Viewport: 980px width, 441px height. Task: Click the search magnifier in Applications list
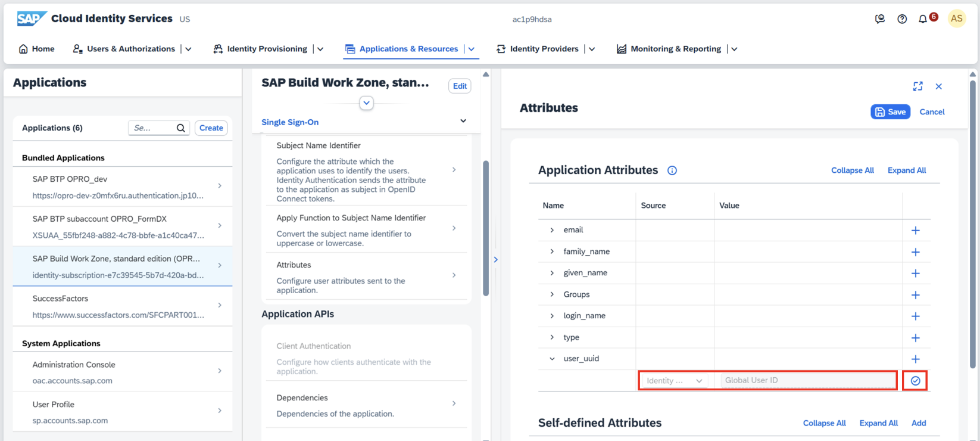tap(181, 128)
